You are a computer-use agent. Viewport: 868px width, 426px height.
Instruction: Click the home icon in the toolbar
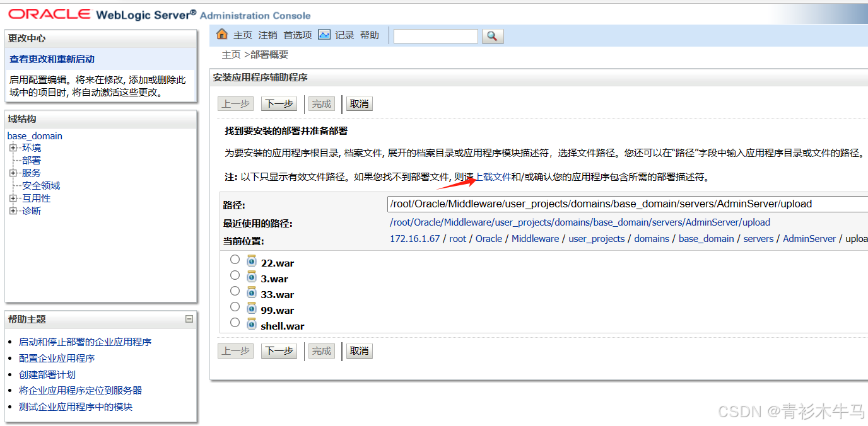[221, 34]
